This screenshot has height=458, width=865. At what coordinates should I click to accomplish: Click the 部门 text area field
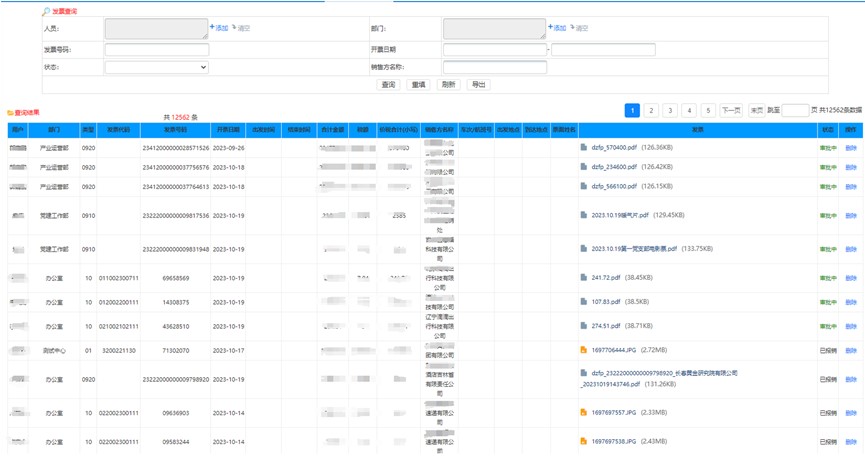[494, 29]
